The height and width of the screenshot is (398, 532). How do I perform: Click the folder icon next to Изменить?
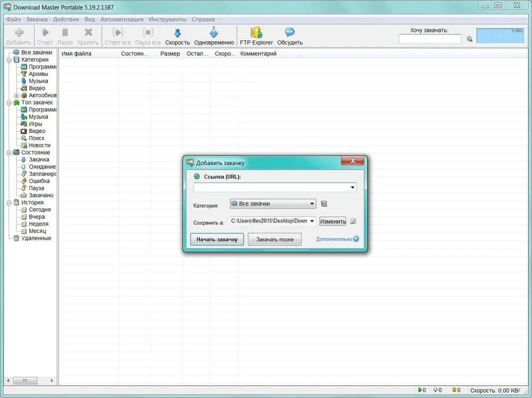(x=353, y=221)
